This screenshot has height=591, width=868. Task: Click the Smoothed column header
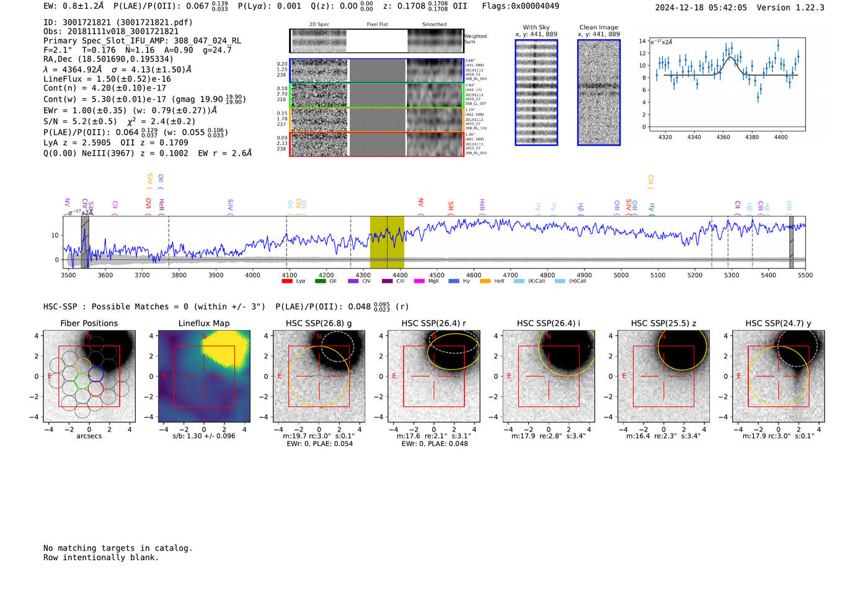click(434, 25)
